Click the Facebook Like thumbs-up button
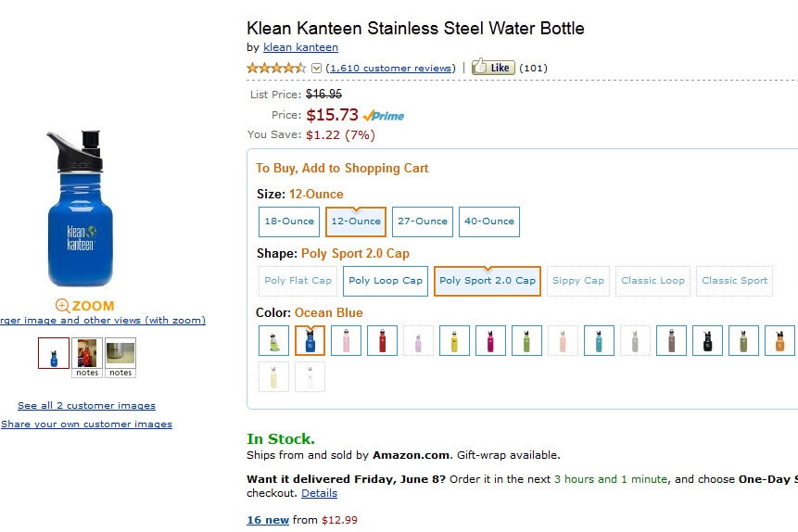Screen dimensions: 798x532 (492, 67)
